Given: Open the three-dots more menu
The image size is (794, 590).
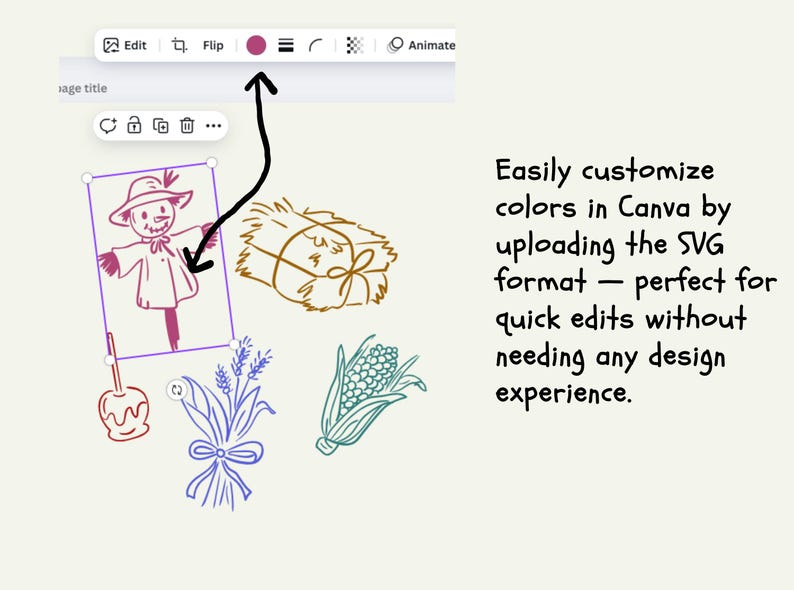Looking at the screenshot, I should point(214,126).
